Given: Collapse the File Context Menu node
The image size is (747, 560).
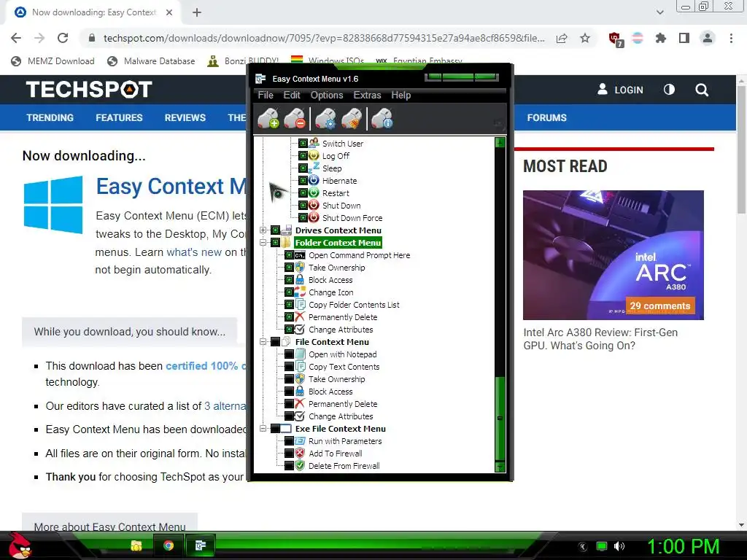Looking at the screenshot, I should (263, 342).
